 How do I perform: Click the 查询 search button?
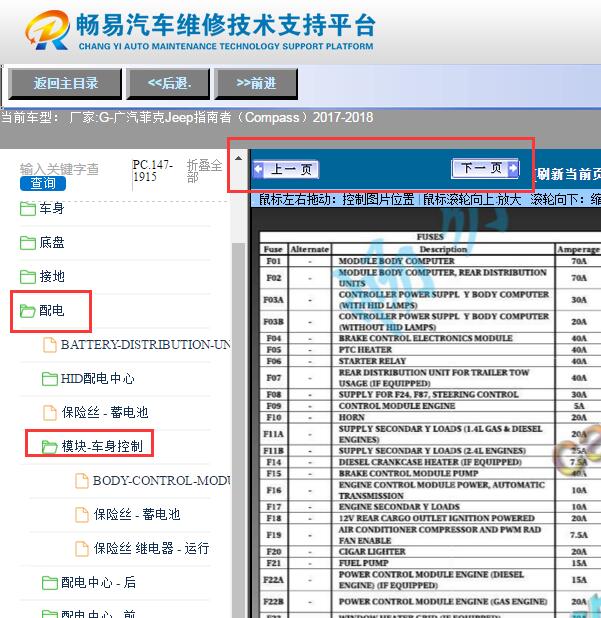(43, 183)
